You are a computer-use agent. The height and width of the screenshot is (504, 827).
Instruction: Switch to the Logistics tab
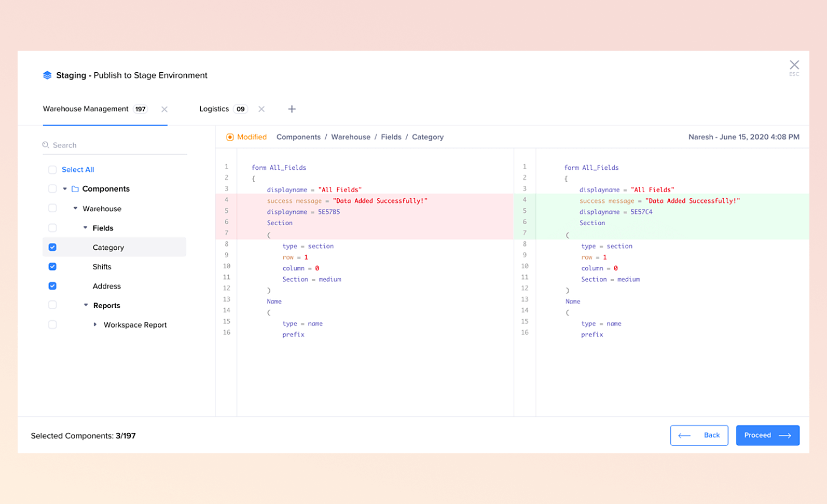coord(214,109)
